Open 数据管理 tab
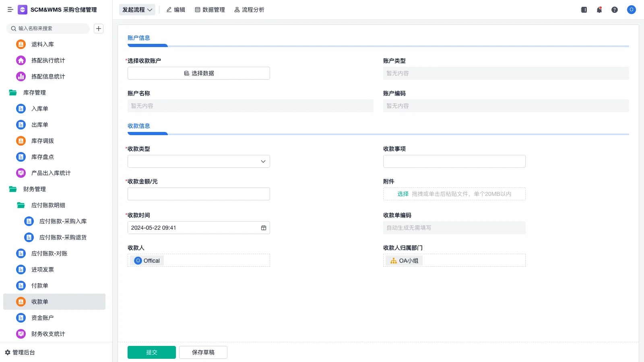644x362 pixels. click(210, 10)
